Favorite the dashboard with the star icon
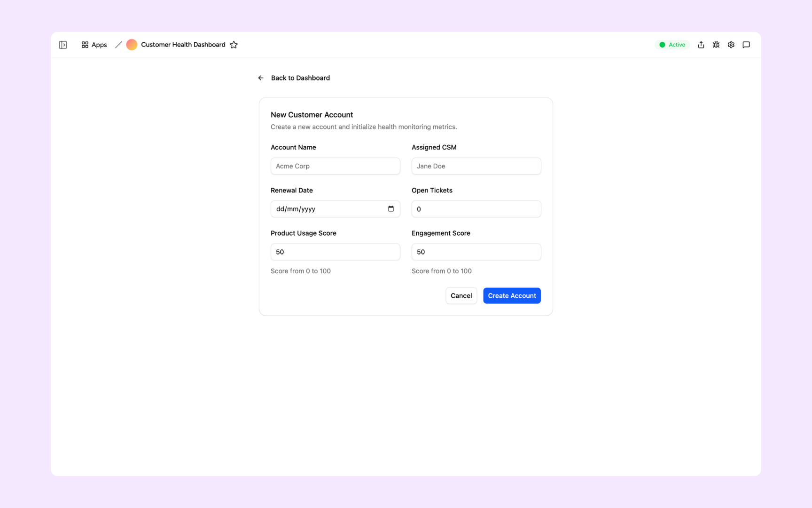 234,45
